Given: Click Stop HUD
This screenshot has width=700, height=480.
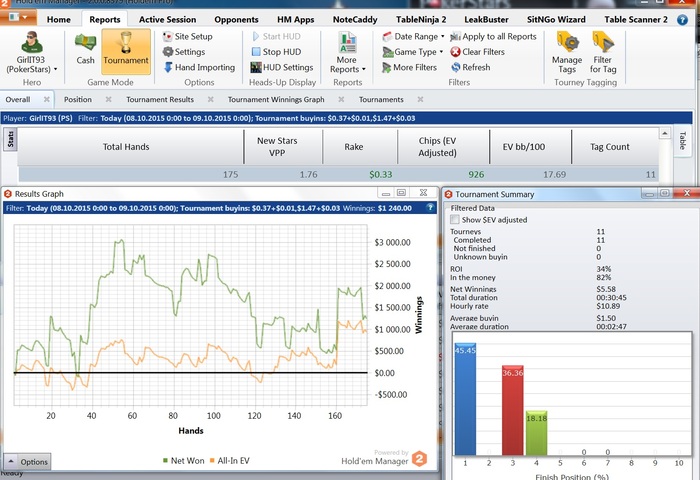Looking at the screenshot, I should 276,52.
